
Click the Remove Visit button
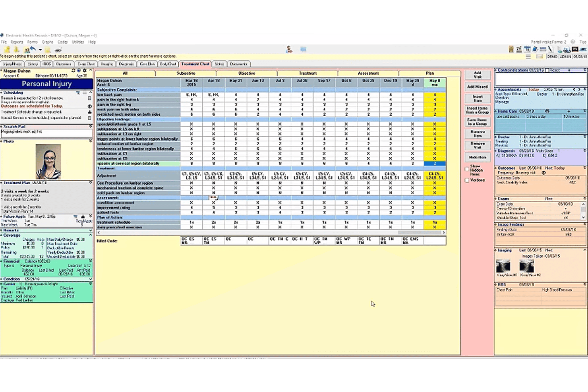pyautogui.click(x=478, y=145)
